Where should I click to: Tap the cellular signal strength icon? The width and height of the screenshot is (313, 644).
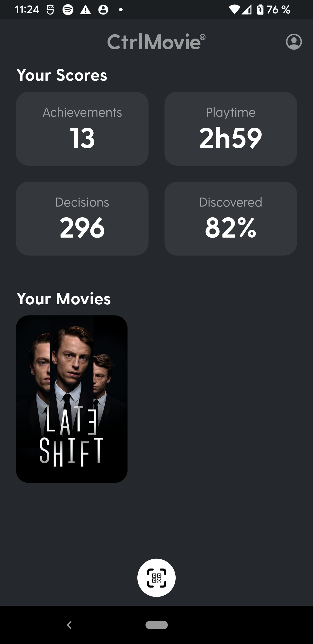247,10
